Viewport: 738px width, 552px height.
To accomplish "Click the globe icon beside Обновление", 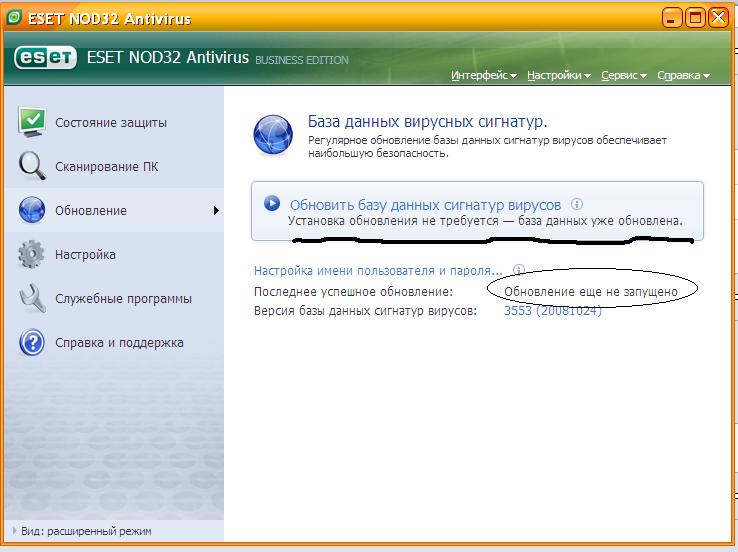I will pyautogui.click(x=32, y=210).
